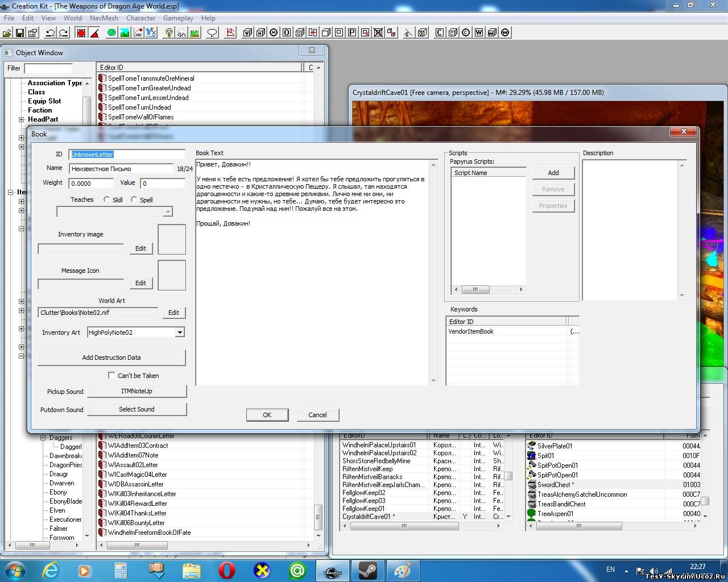
Task: Click the Value input field
Action: 163,184
